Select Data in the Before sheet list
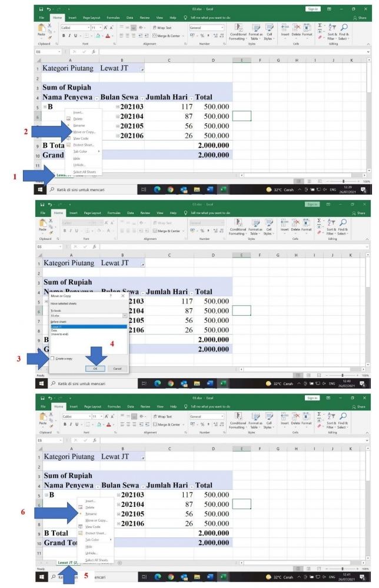 pyautogui.click(x=54, y=330)
